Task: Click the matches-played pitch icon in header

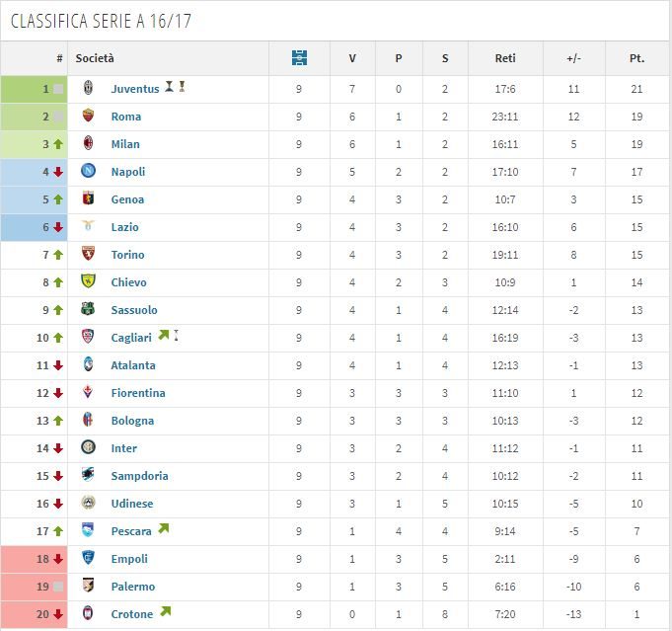Action: point(299,57)
